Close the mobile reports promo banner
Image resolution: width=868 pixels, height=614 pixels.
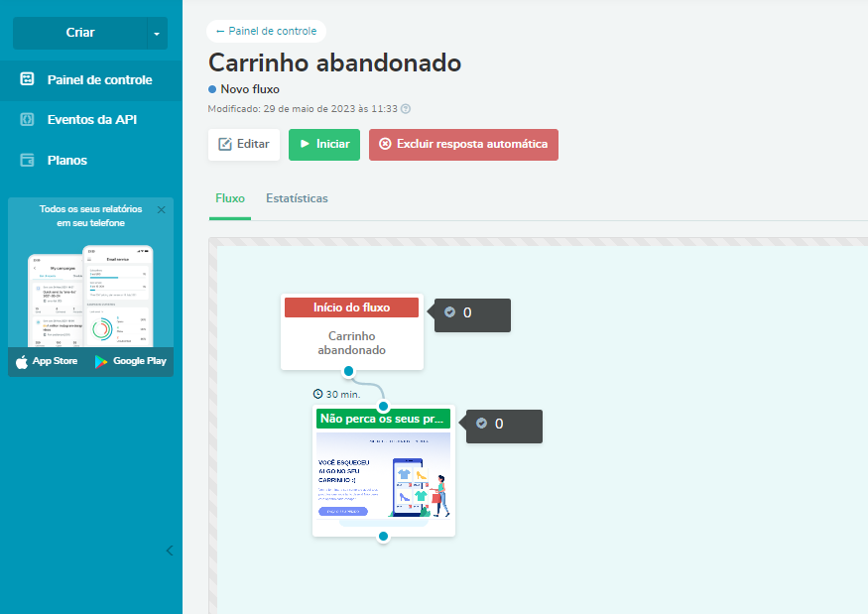pyautogui.click(x=161, y=209)
